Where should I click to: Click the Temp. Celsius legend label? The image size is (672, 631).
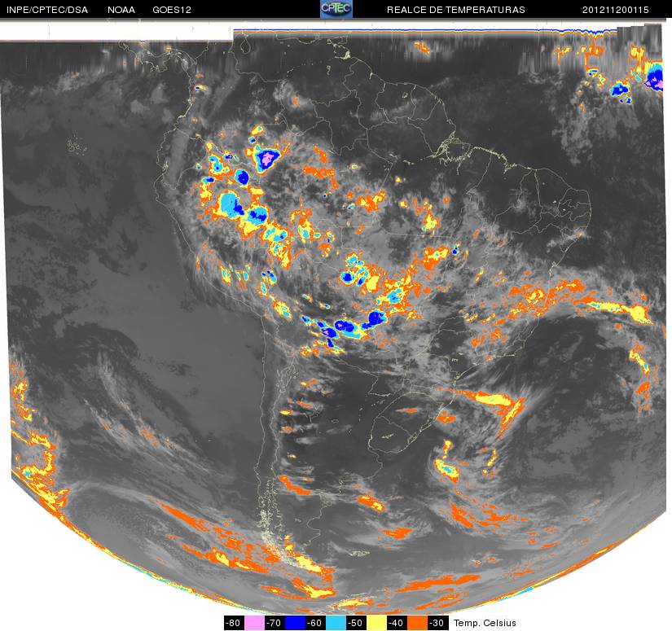pos(485,623)
